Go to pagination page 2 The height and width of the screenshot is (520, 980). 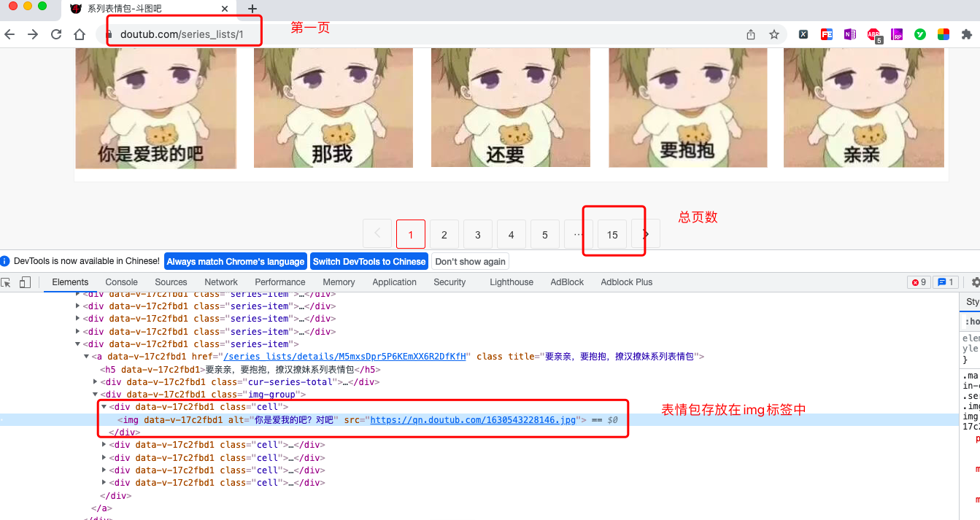point(444,234)
